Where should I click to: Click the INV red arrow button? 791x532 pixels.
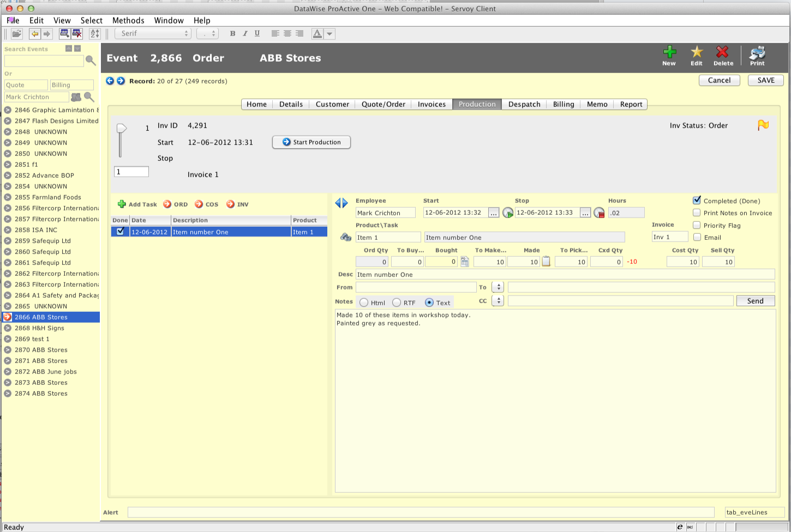(x=237, y=204)
